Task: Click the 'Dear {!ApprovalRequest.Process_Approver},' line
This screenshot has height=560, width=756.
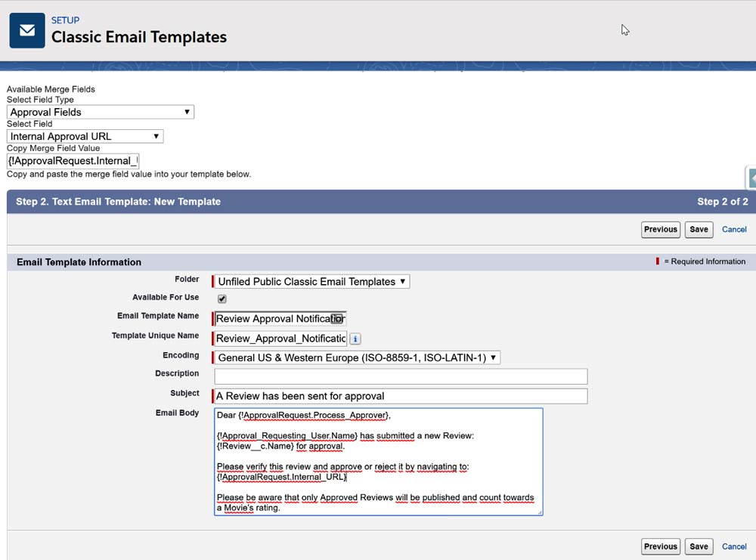Action: tap(304, 416)
